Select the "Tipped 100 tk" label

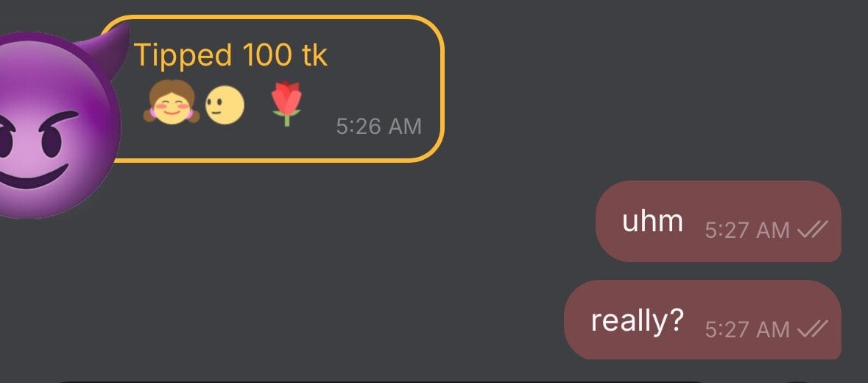pyautogui.click(x=231, y=55)
